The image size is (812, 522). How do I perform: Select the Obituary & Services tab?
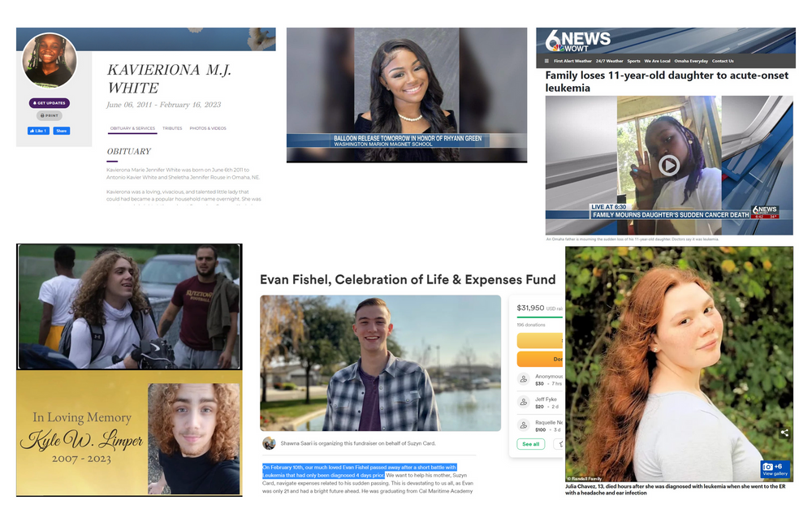click(x=132, y=128)
